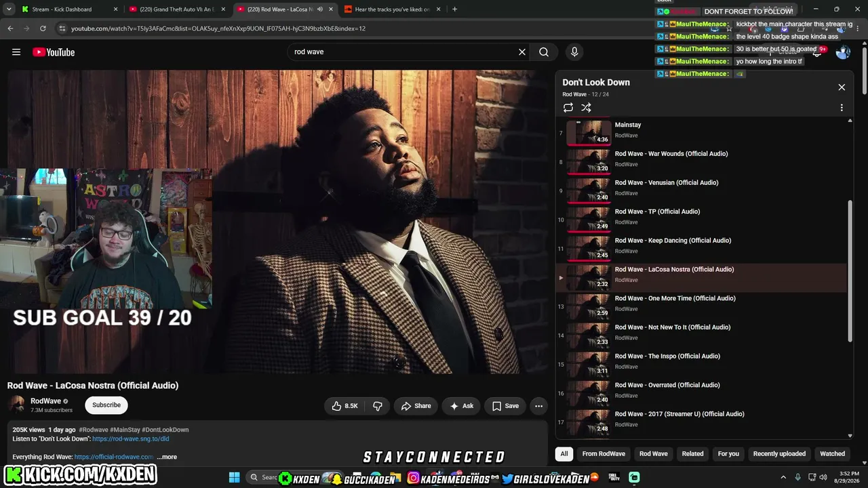This screenshot has width=868, height=488.
Task: Play Rod Wave - Keep Dancing (Official Audio)
Action: click(x=702, y=247)
